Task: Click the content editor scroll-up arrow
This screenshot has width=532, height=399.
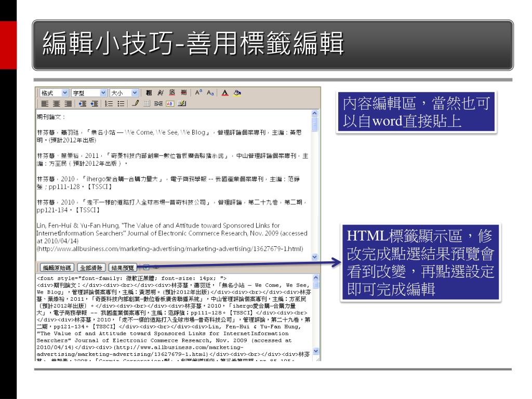Action: pyautogui.click(x=314, y=113)
